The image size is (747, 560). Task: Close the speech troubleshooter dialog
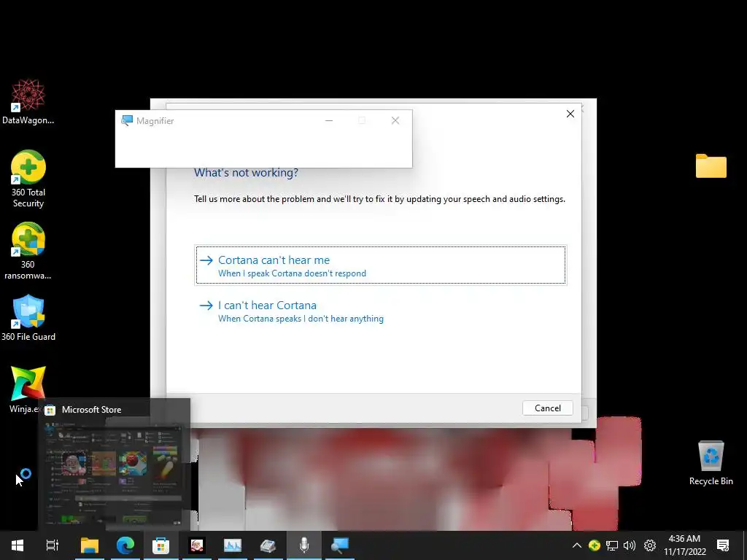coord(570,114)
